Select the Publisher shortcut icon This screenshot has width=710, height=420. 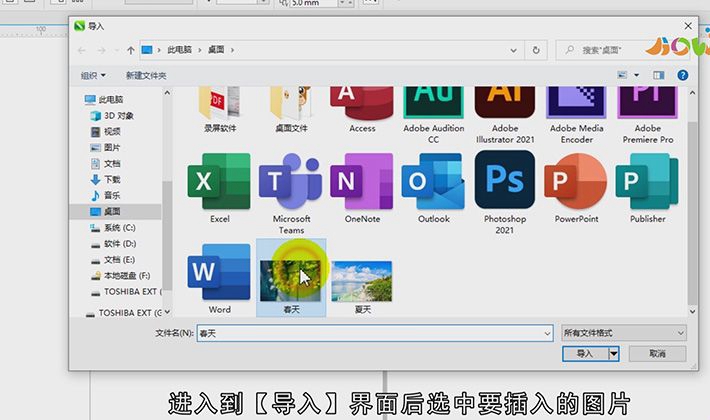coord(647,182)
